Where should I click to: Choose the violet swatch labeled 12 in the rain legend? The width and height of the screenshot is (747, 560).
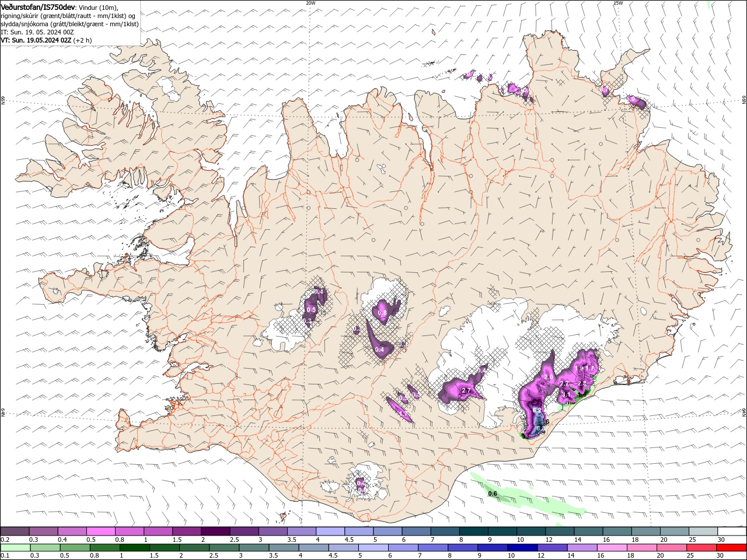click(x=552, y=548)
